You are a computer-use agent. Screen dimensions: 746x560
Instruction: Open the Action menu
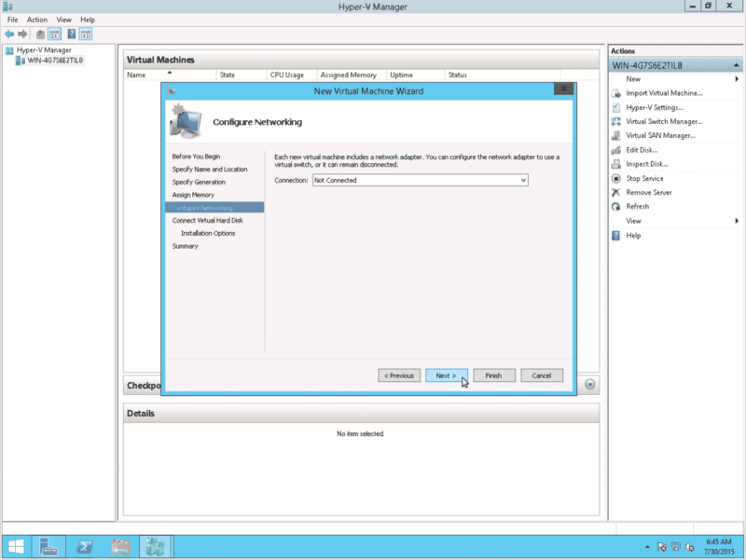point(36,19)
